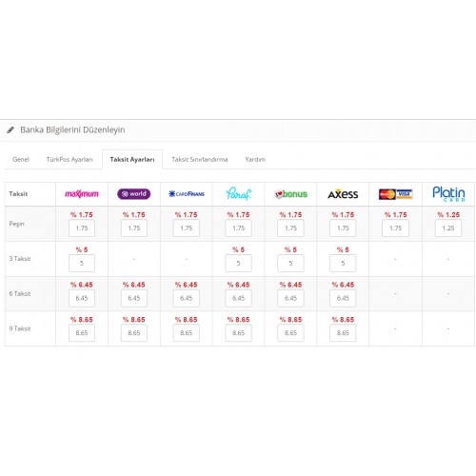
Task: Click the Platin Card logo
Action: (448, 193)
